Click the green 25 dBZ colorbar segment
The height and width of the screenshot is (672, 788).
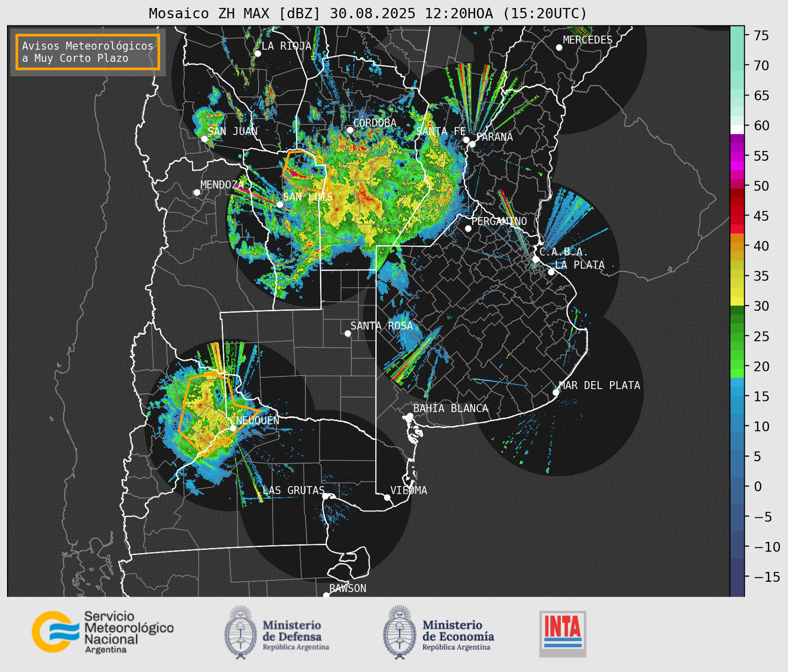click(x=737, y=336)
